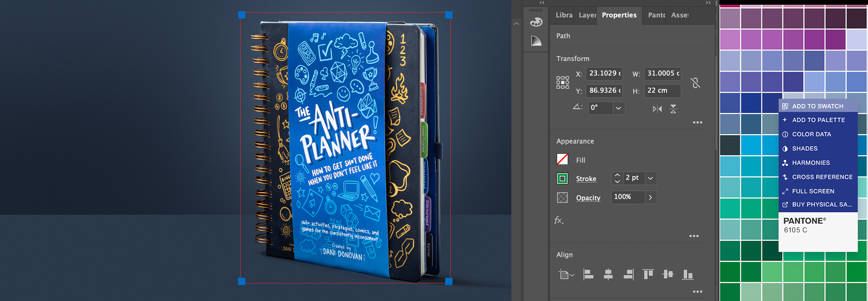868x301 pixels.
Task: Click the Opacity checkerboard icon
Action: [x=562, y=197]
